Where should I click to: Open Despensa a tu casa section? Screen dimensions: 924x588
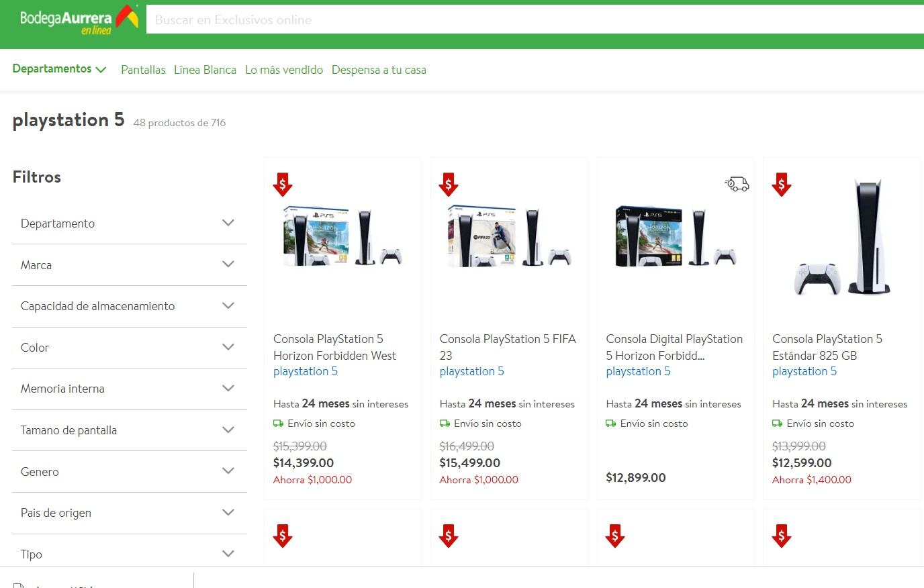click(379, 69)
